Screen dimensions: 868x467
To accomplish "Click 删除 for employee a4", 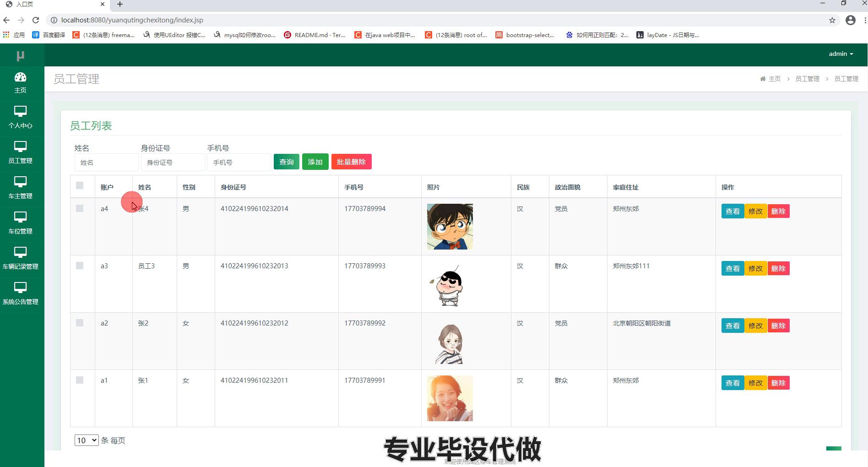I will 778,211.
